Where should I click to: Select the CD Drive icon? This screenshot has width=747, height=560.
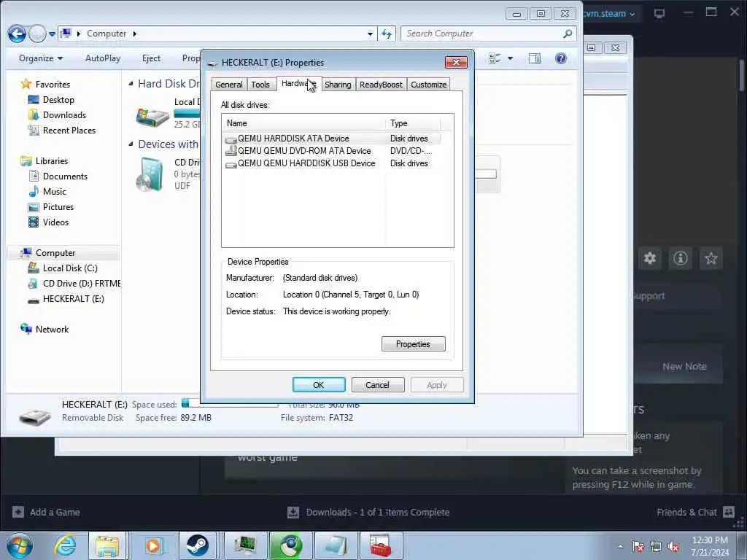151,174
